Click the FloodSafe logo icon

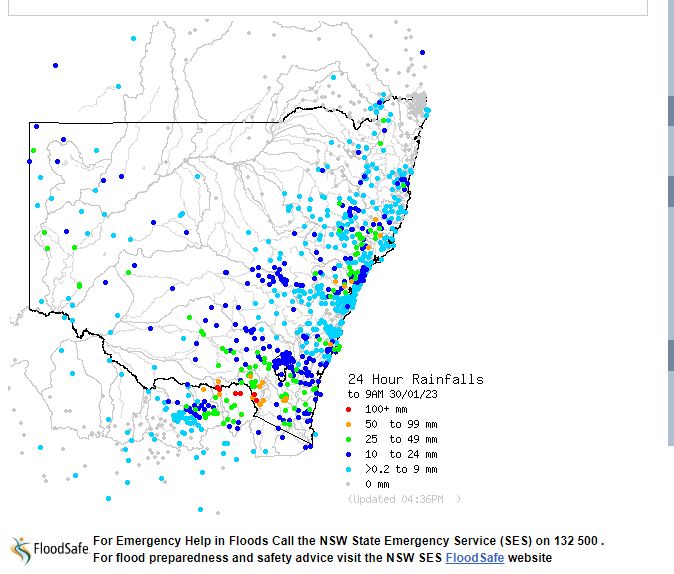pos(21,549)
